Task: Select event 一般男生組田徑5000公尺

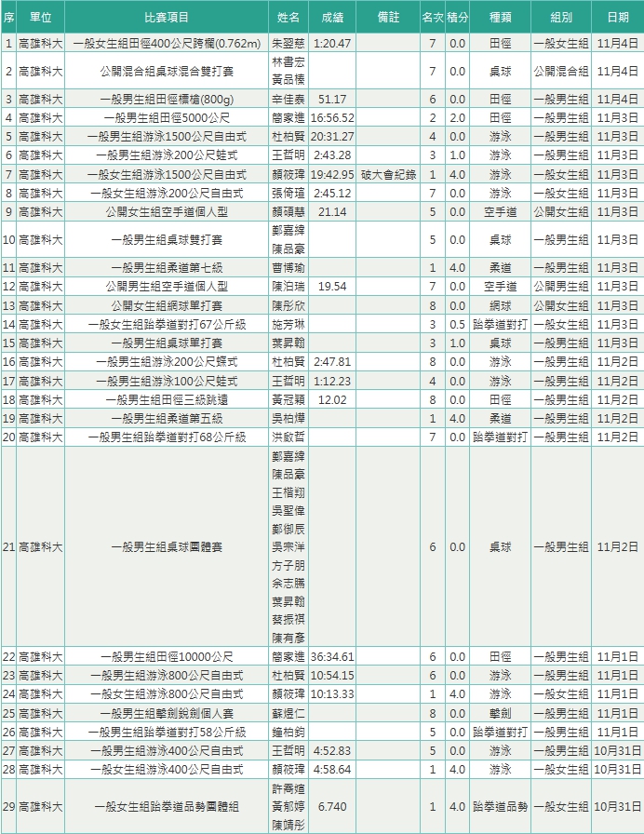Action: pyautogui.click(x=167, y=118)
